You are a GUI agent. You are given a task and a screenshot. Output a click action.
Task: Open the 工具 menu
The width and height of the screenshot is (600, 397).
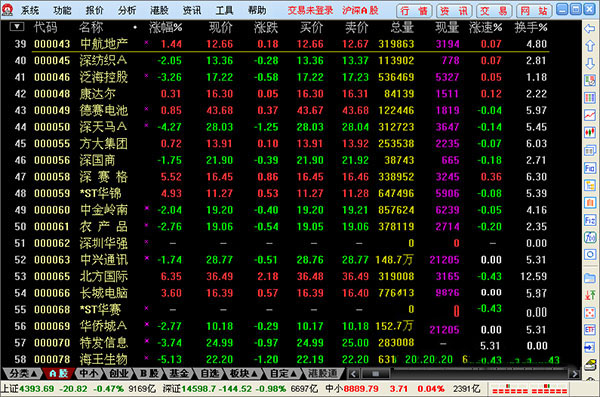click(224, 10)
